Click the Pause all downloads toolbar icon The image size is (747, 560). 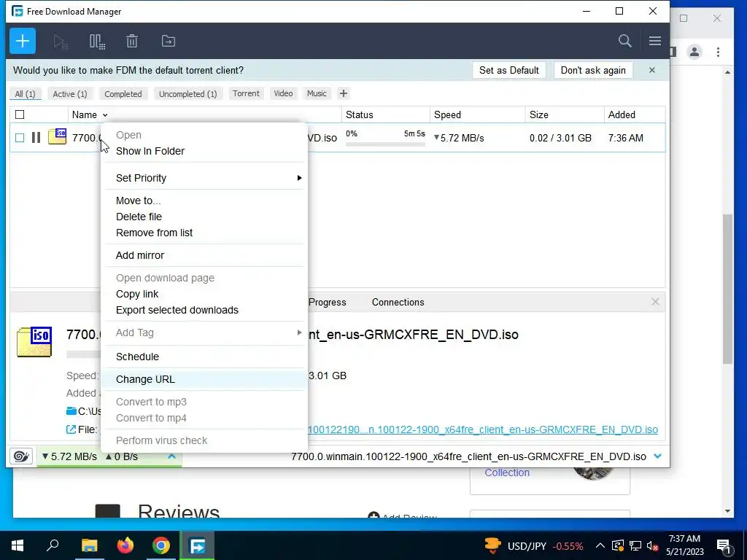[97, 42]
